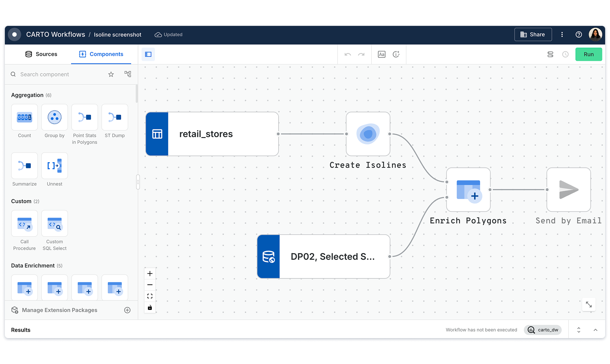This screenshot has width=610, height=364.
Task: Open the favorites star filter
Action: 111,74
